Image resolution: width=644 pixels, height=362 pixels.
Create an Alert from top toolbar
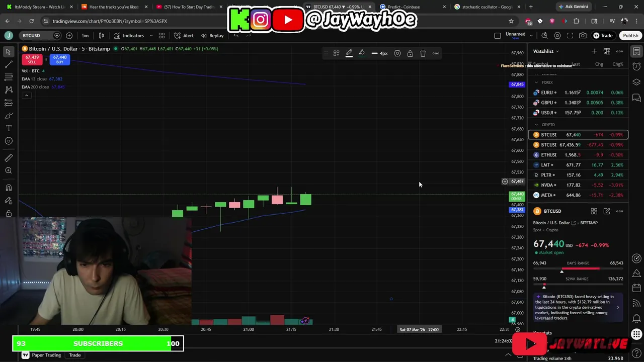click(x=184, y=36)
